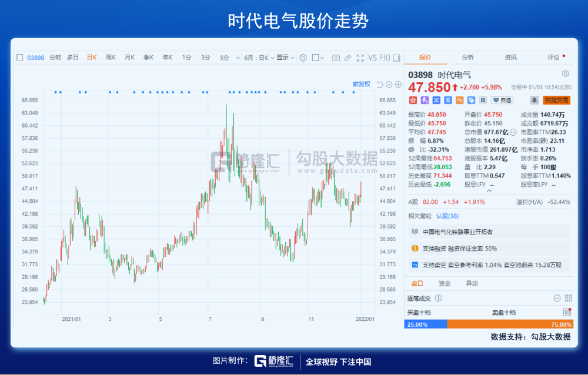
Task: Click the orange 75.00% sell ratio bar
Action: [510, 324]
